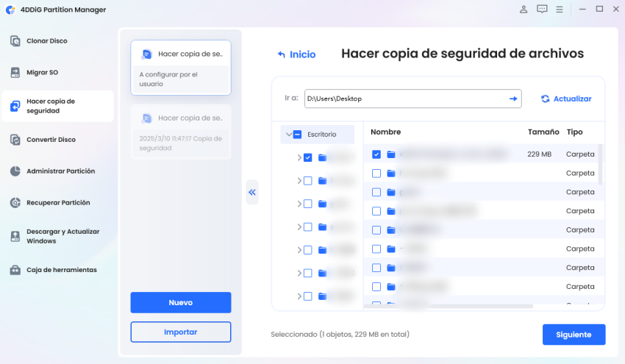
Task: Select the 'A configurar por el usuario' task card
Action: click(x=181, y=68)
